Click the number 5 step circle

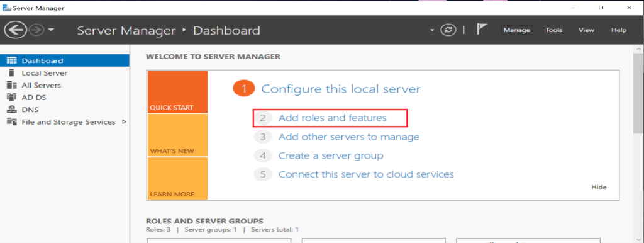(264, 174)
